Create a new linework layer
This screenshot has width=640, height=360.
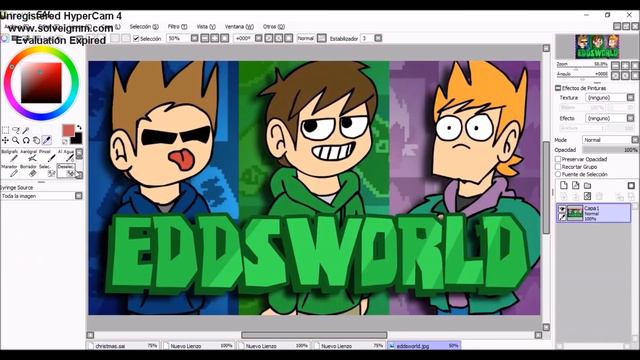click(x=576, y=186)
